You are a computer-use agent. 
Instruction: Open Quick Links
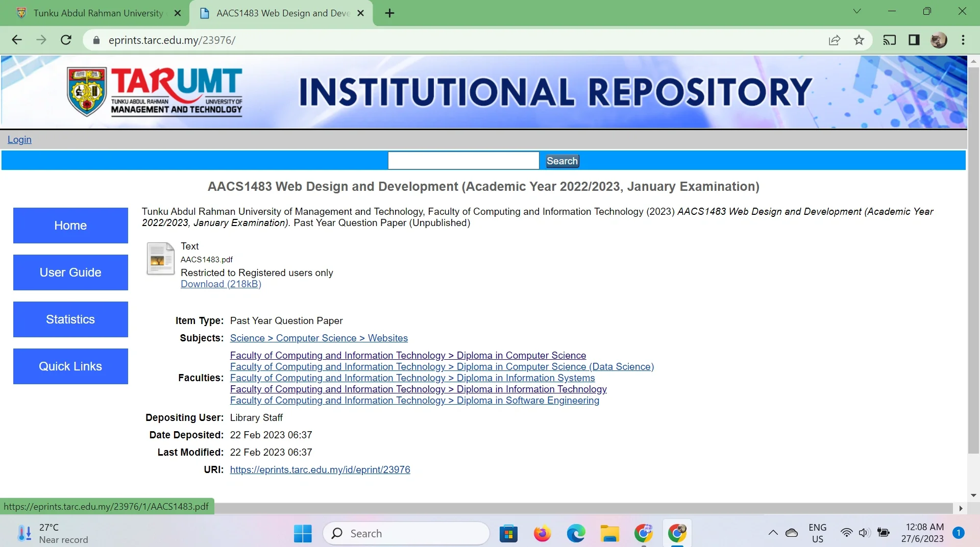(70, 366)
